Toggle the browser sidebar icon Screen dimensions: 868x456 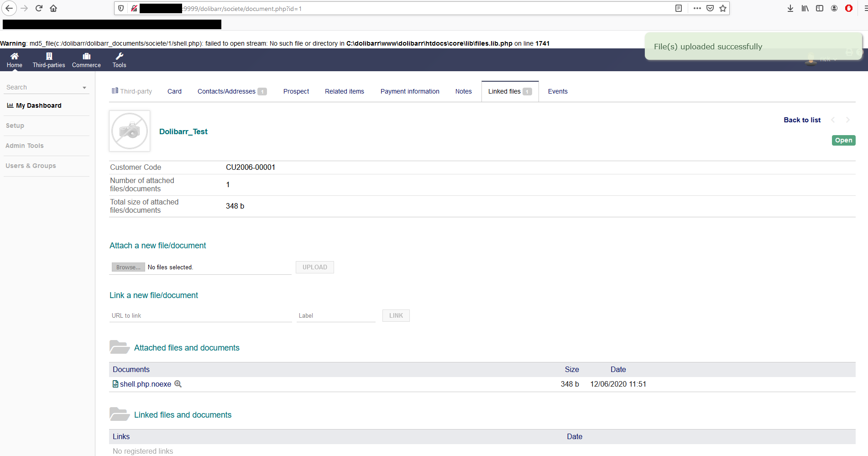[x=820, y=8]
